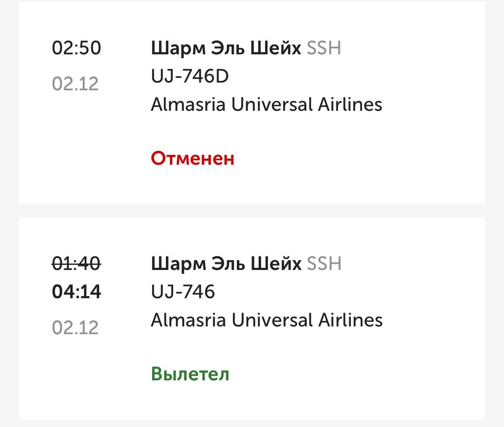
Task: Click the SSH code on the departed flight
Action: [x=324, y=264]
